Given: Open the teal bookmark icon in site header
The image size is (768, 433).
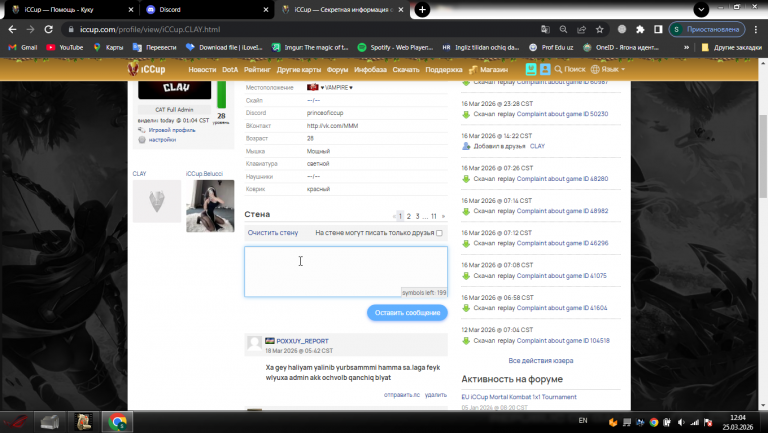Looking at the screenshot, I should coord(531,69).
